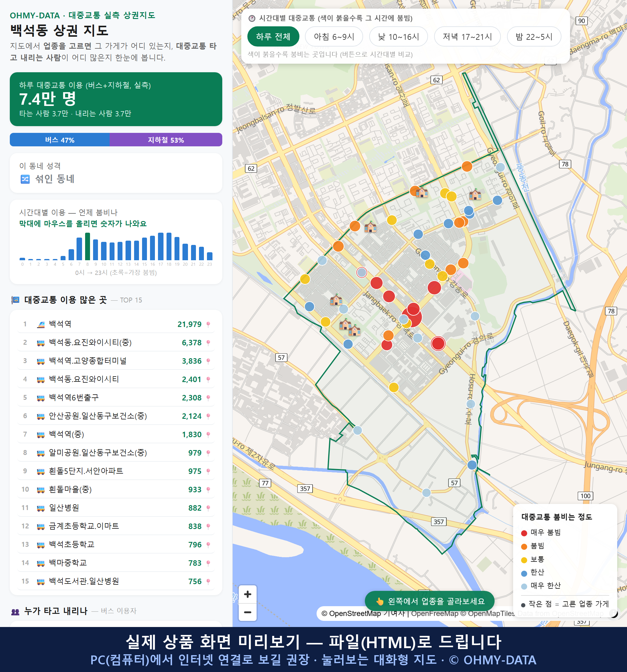Click the light-blue 매우 한산 legend swatch
The image size is (627, 672).
(524, 587)
